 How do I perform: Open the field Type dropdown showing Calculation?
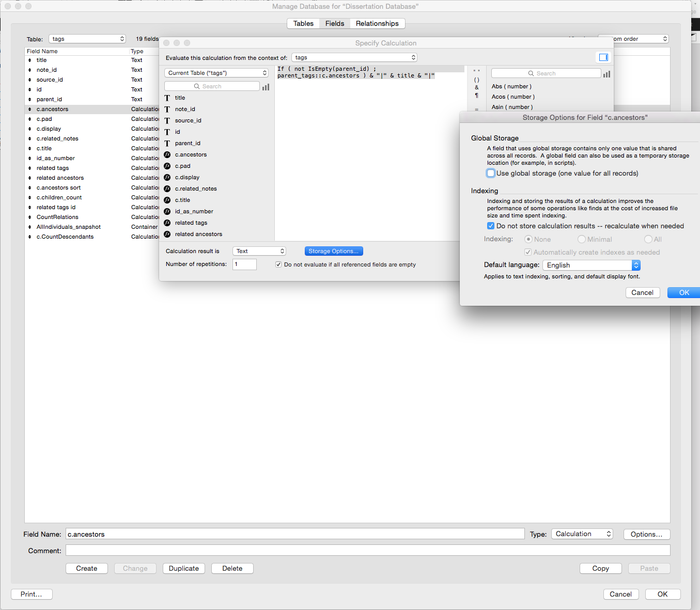coord(582,534)
